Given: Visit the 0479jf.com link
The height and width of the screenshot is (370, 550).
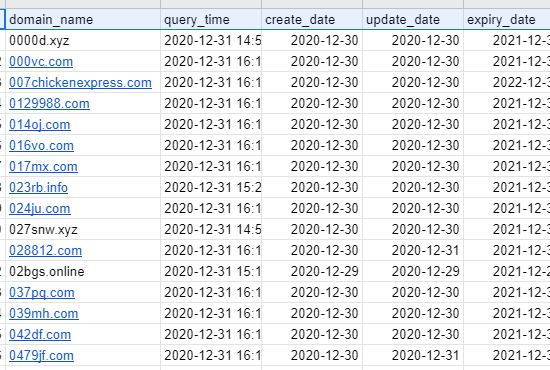Looking at the screenshot, I should click(41, 356).
